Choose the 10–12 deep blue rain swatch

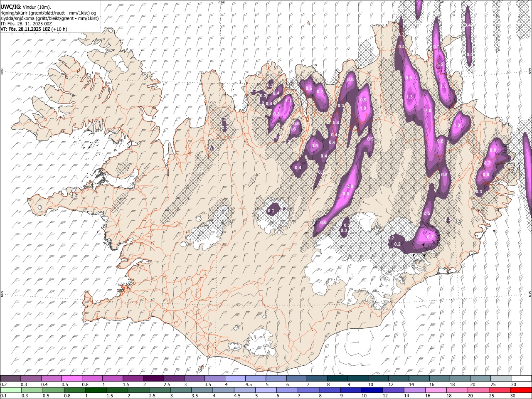pos(372,390)
